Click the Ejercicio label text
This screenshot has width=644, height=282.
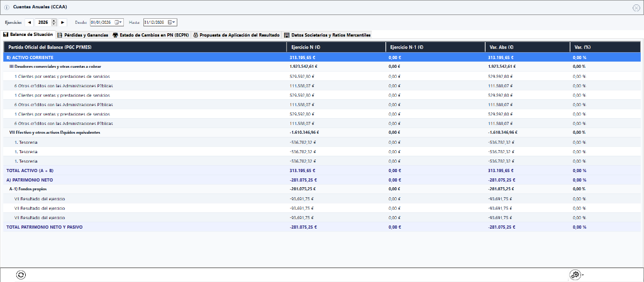[x=14, y=23]
